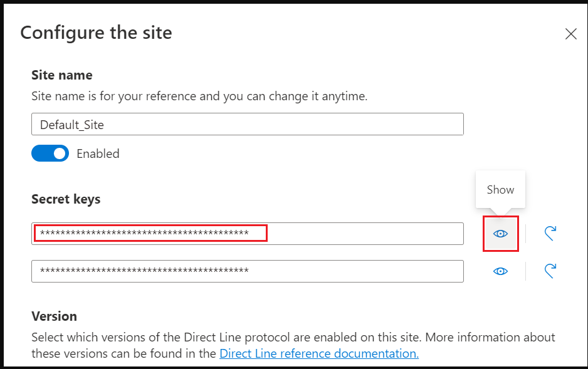Image resolution: width=588 pixels, height=369 pixels.
Task: Disable the site with the Enabled switch
Action: coord(50,153)
